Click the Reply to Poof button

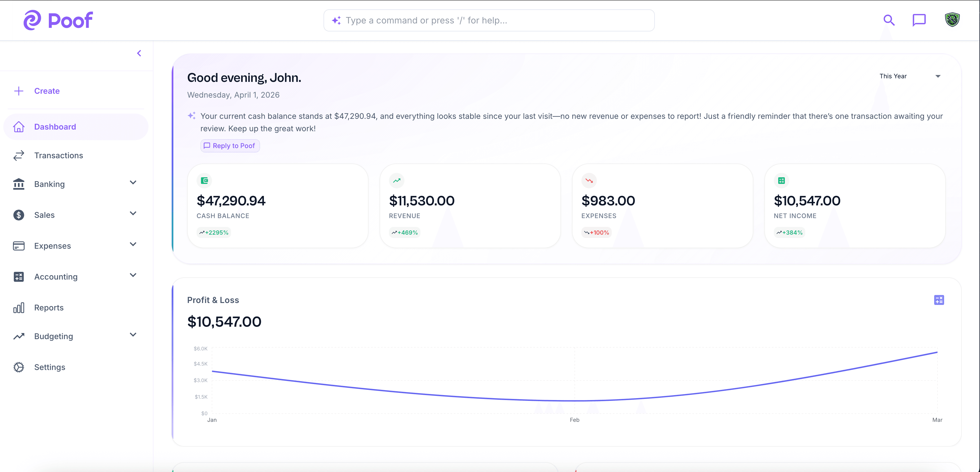click(x=230, y=146)
